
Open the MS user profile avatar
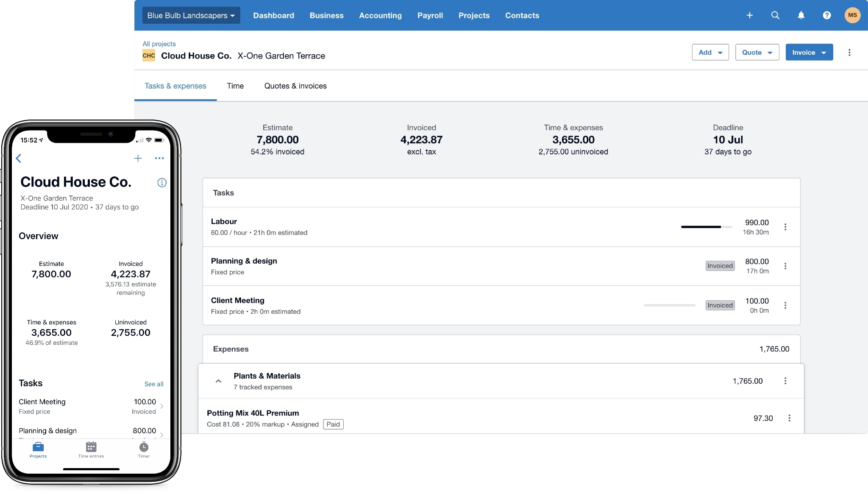(x=853, y=15)
